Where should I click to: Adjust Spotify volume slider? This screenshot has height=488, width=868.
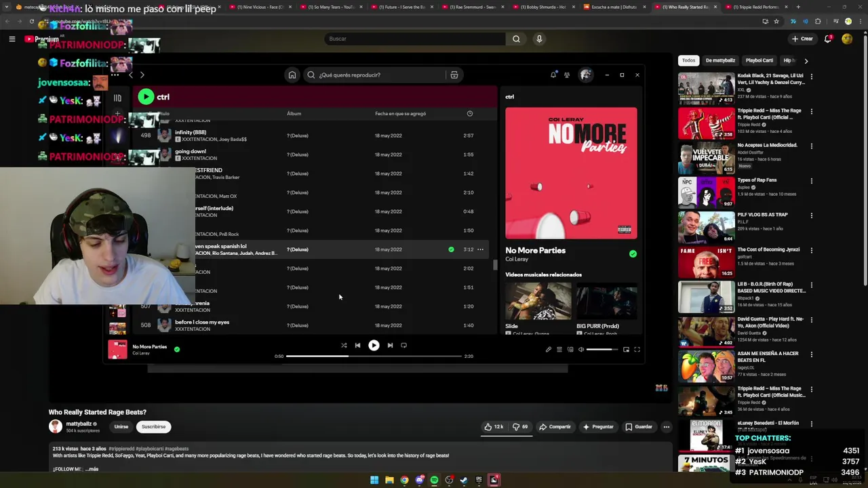click(x=602, y=350)
